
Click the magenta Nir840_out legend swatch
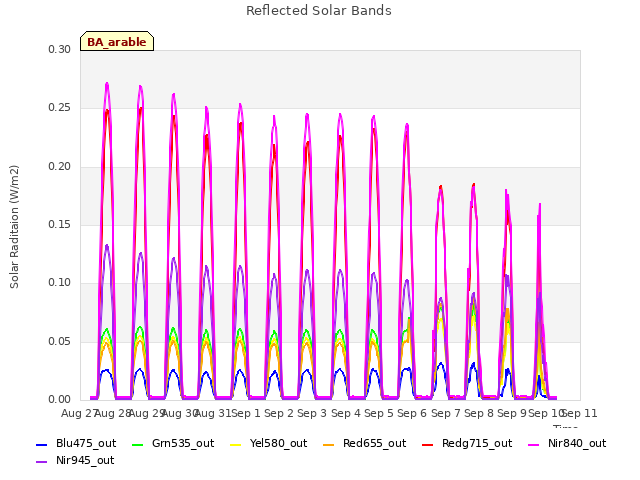pos(534,444)
